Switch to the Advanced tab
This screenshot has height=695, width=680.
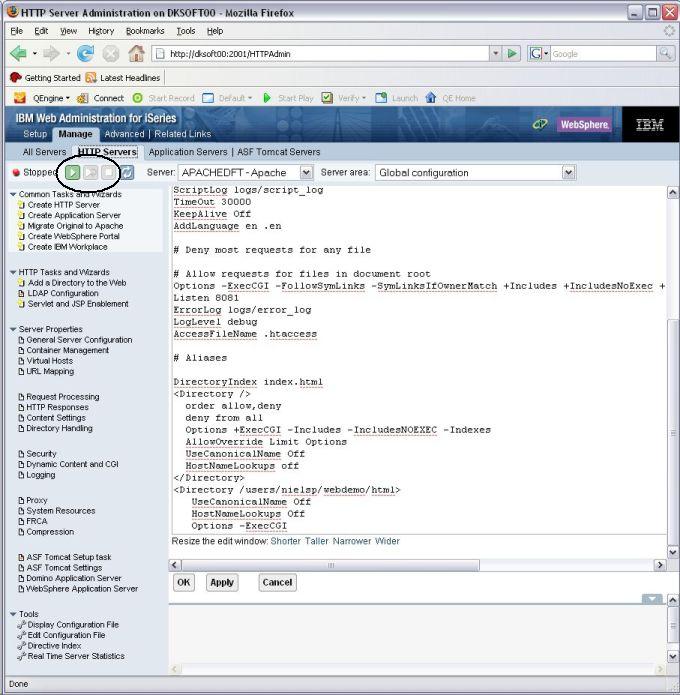coord(124,134)
